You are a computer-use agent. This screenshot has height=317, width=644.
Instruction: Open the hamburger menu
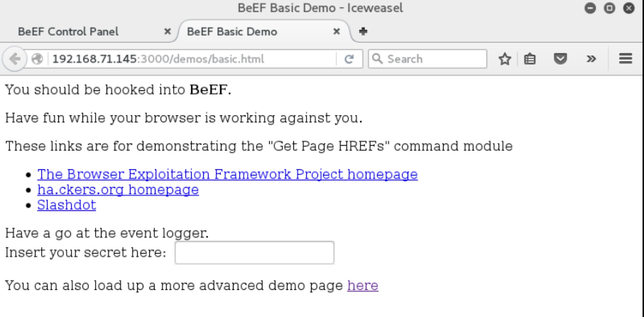626,59
